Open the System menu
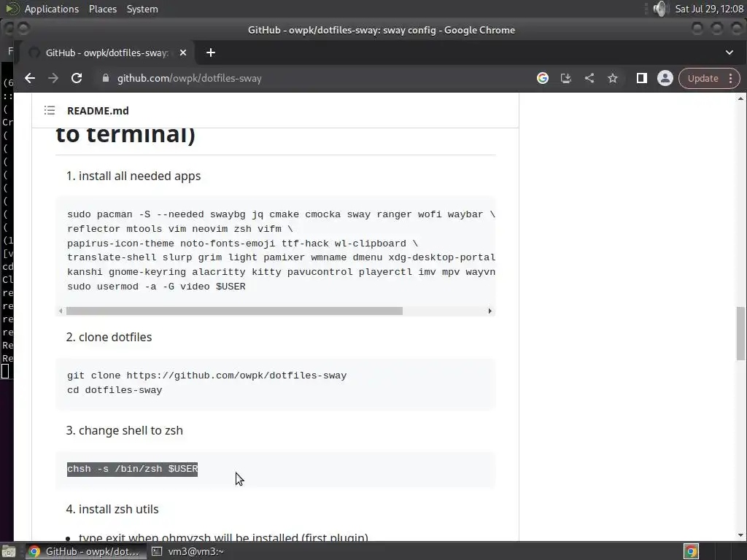 pyautogui.click(x=142, y=9)
